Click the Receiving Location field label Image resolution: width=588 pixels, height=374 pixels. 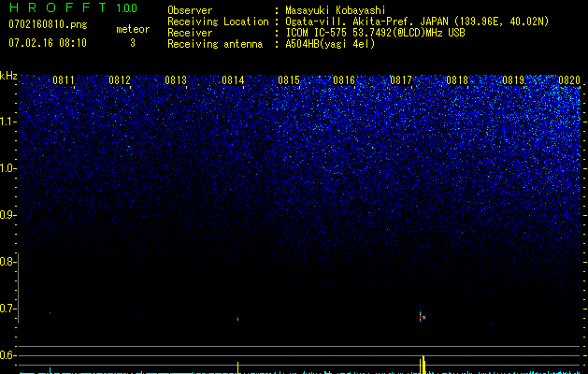[x=218, y=22]
